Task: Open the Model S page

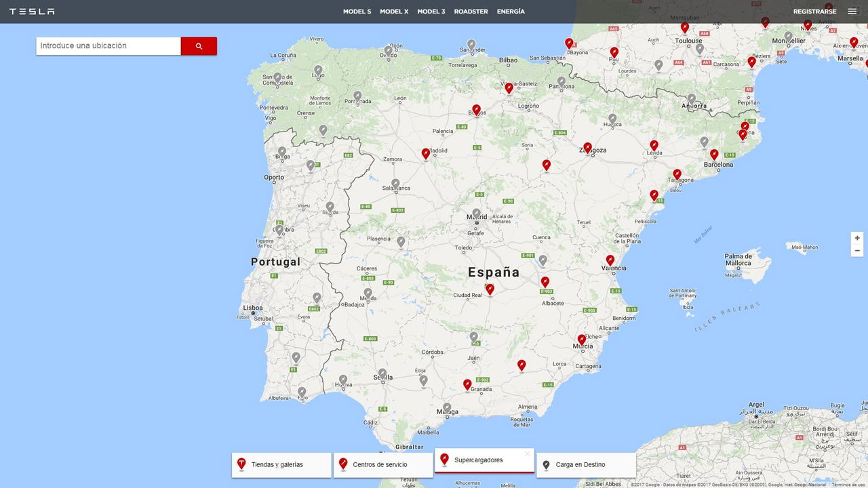Action: pyautogui.click(x=357, y=12)
